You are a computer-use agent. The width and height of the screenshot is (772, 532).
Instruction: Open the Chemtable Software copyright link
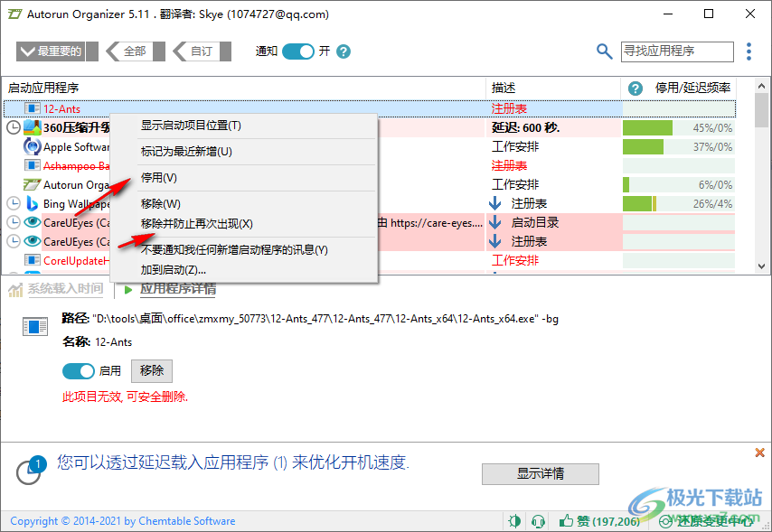pos(123,521)
